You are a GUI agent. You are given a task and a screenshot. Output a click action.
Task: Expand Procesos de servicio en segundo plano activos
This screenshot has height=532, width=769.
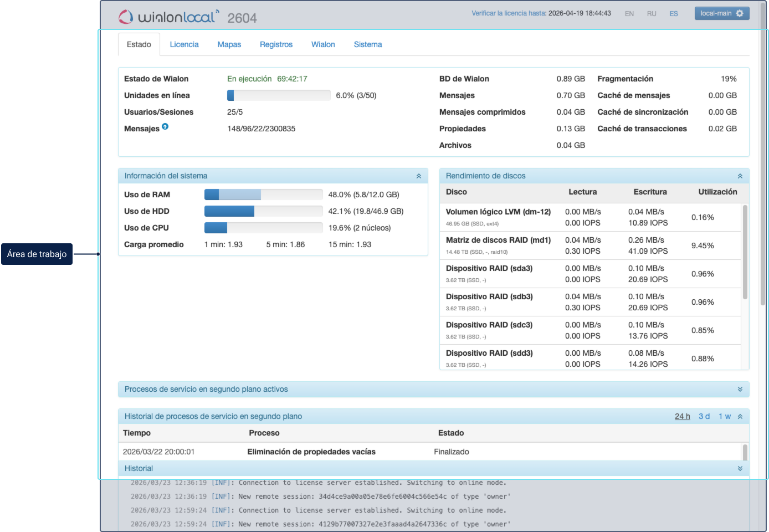coord(740,390)
